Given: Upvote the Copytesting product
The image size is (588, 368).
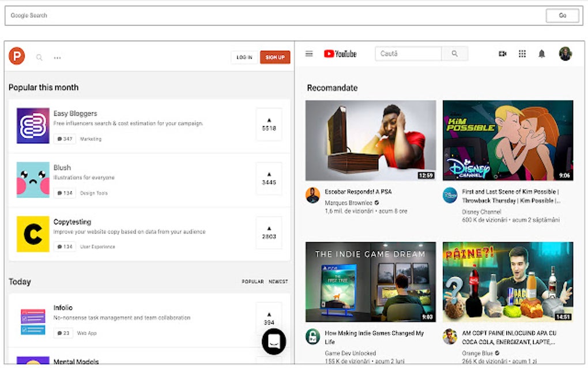Looking at the screenshot, I should 269,233.
